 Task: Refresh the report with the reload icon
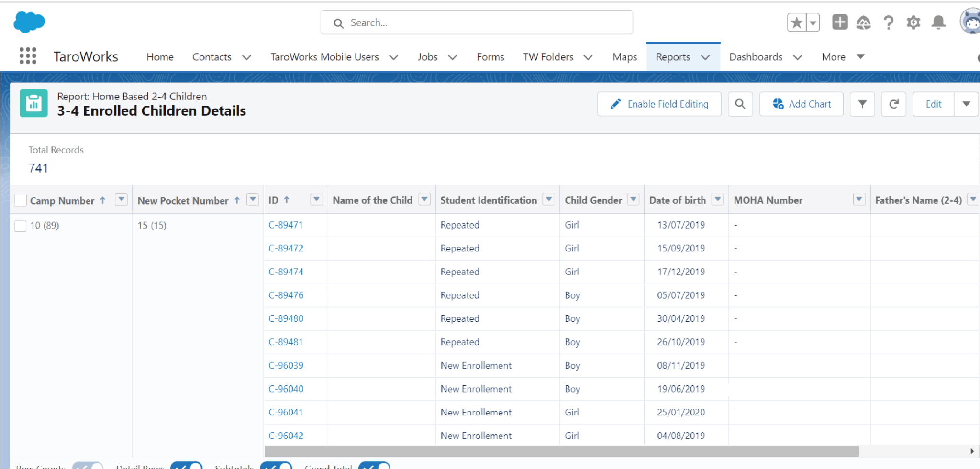pos(893,104)
